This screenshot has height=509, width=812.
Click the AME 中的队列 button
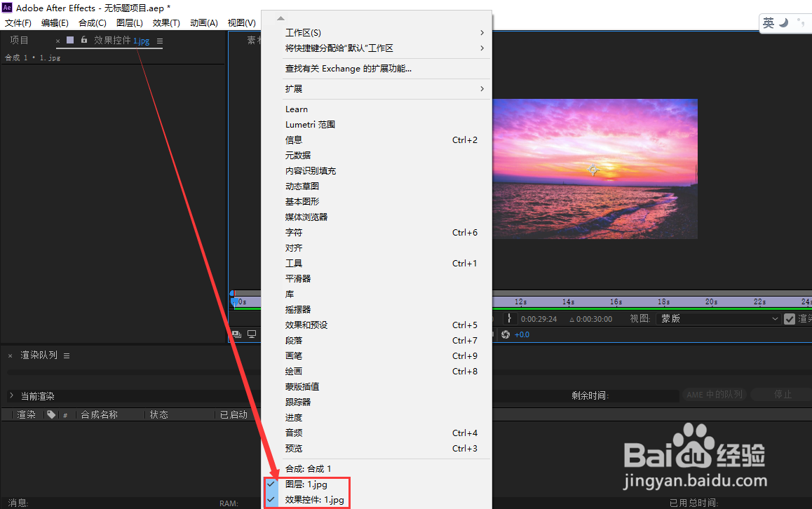pyautogui.click(x=715, y=395)
